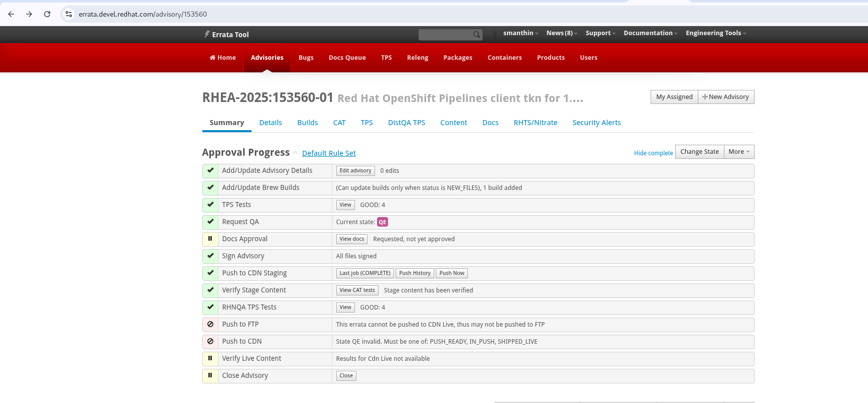The image size is (868, 403).
Task: Create a New Advisory
Action: [726, 97]
